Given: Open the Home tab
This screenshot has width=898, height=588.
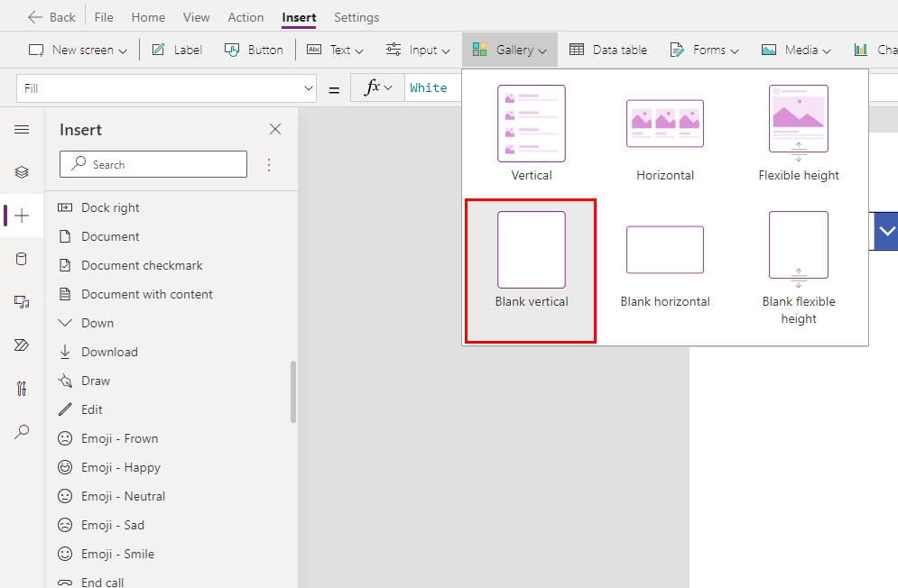Looking at the screenshot, I should tap(148, 17).
